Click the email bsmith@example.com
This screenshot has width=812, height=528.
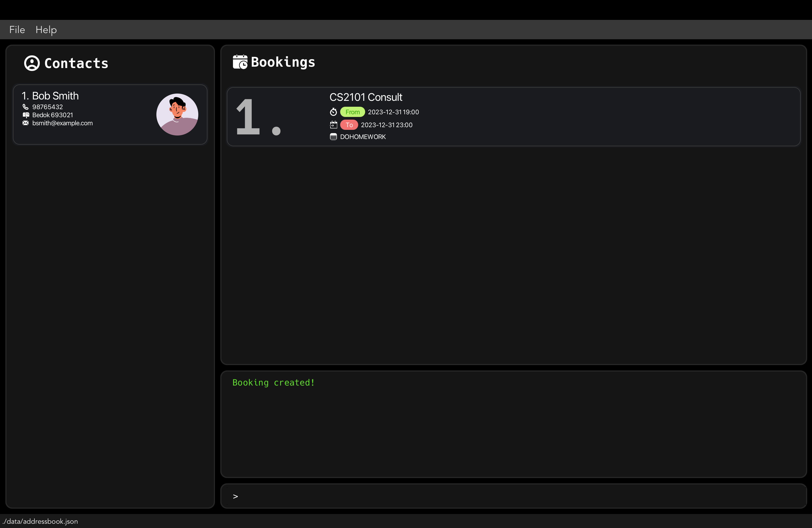[62, 123]
